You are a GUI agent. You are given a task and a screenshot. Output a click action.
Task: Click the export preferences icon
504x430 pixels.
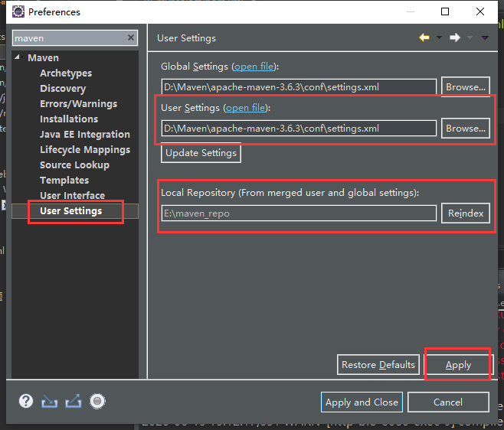coord(74,402)
